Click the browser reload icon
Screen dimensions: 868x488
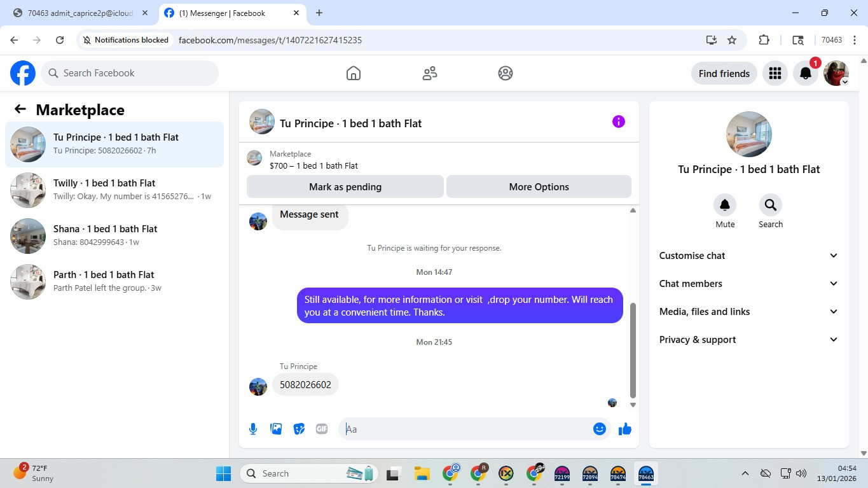pyautogui.click(x=60, y=40)
